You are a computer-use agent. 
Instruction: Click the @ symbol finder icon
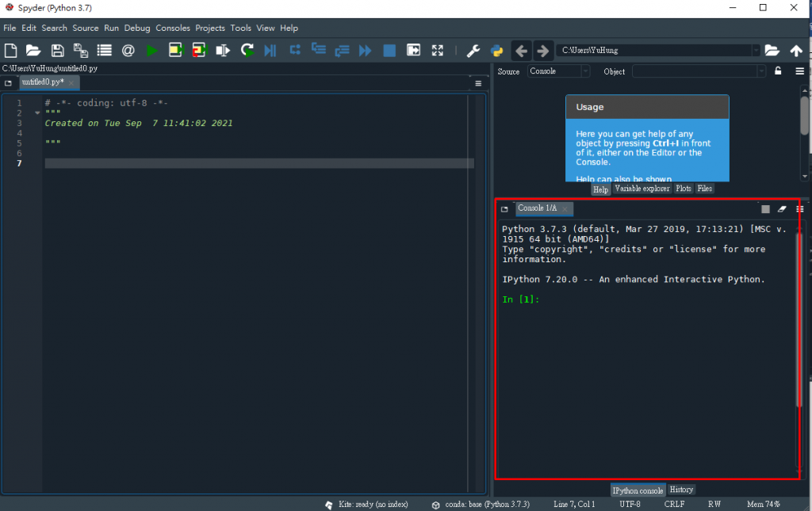[x=128, y=50]
